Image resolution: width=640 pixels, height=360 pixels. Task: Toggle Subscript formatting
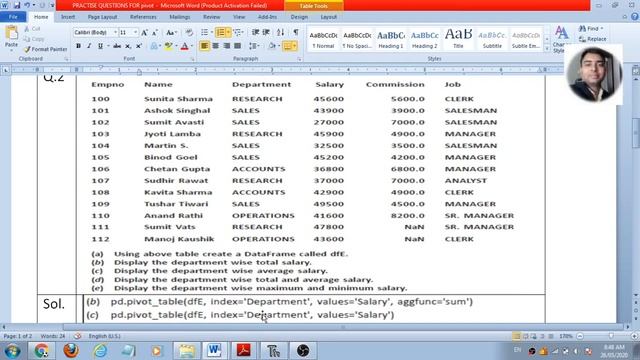(128, 46)
